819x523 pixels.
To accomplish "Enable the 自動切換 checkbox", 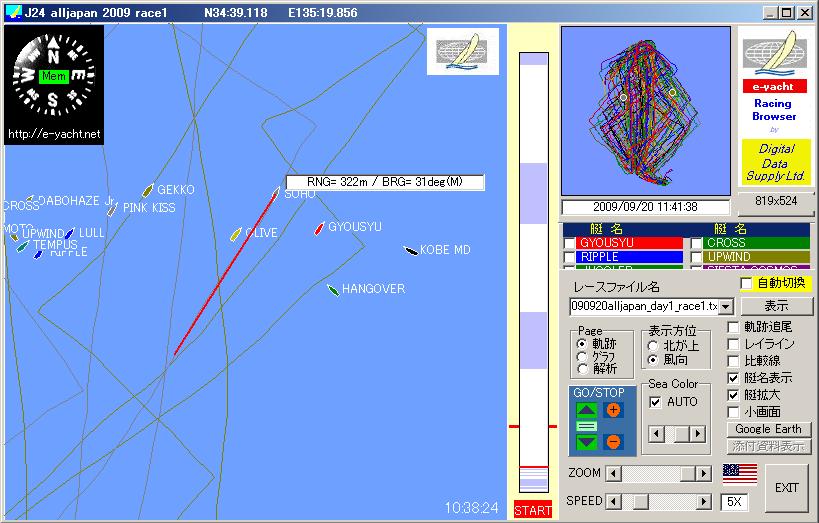I will (746, 284).
